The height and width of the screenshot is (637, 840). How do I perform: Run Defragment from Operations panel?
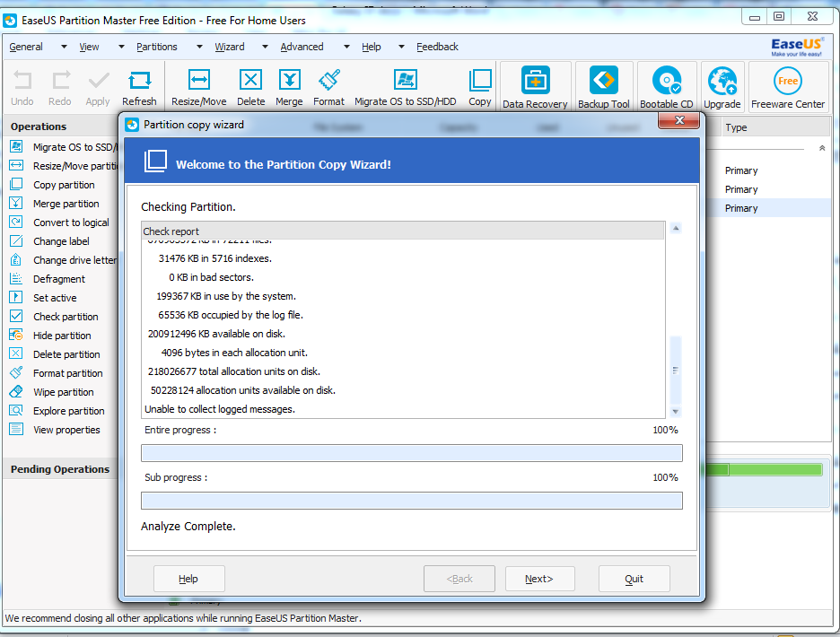click(x=59, y=279)
